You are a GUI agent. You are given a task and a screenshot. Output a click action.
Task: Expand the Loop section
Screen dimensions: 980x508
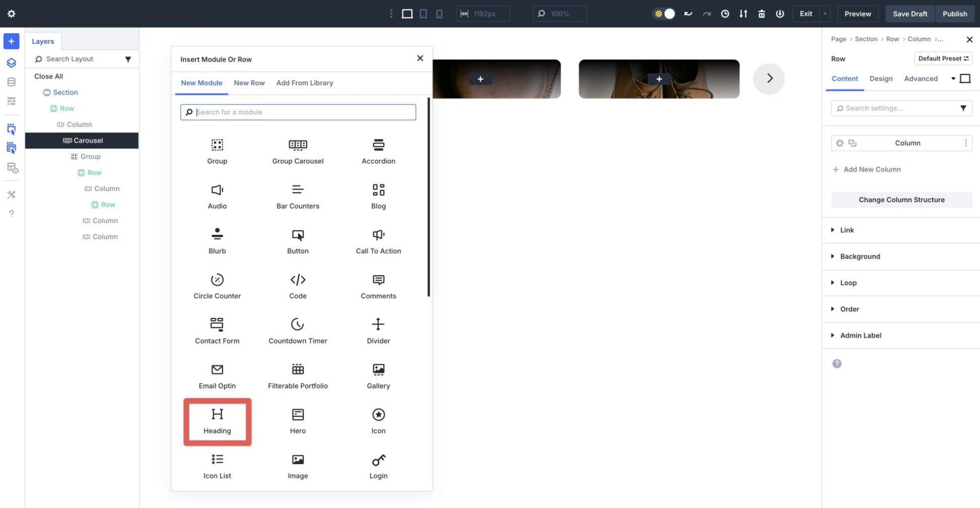tap(848, 282)
